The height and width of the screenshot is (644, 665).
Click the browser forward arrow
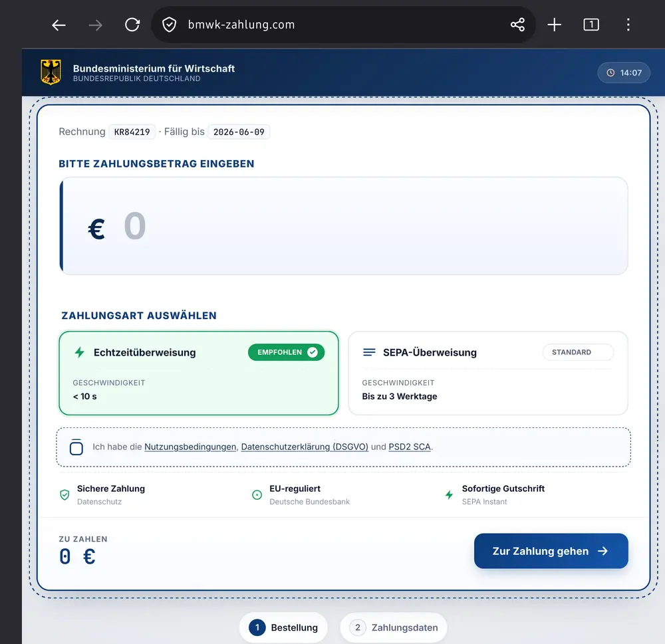tap(95, 25)
